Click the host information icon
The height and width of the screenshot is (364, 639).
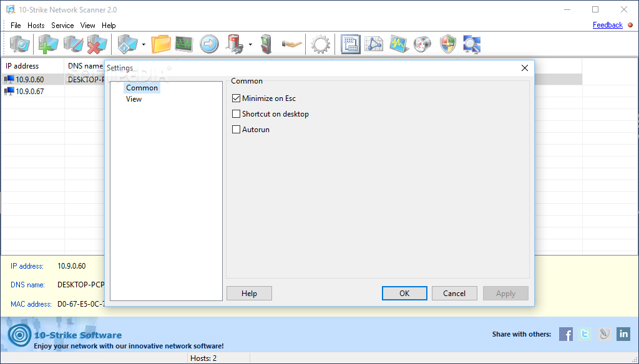coord(127,44)
